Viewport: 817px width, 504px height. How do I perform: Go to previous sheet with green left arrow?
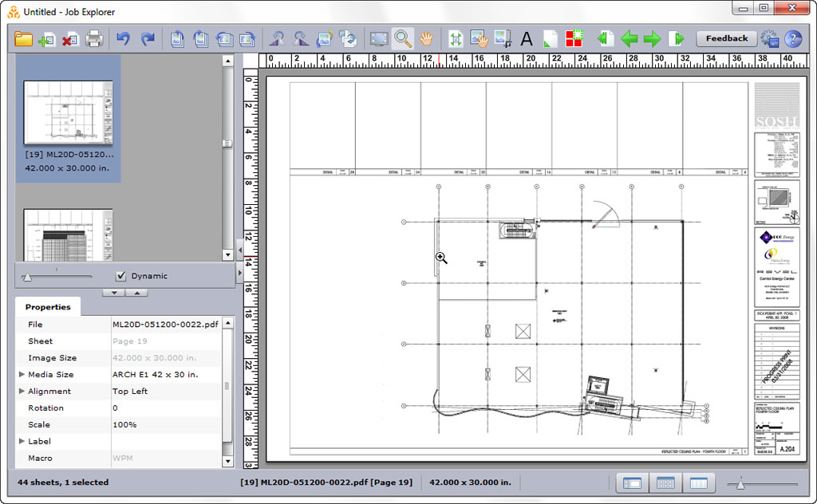[630, 39]
